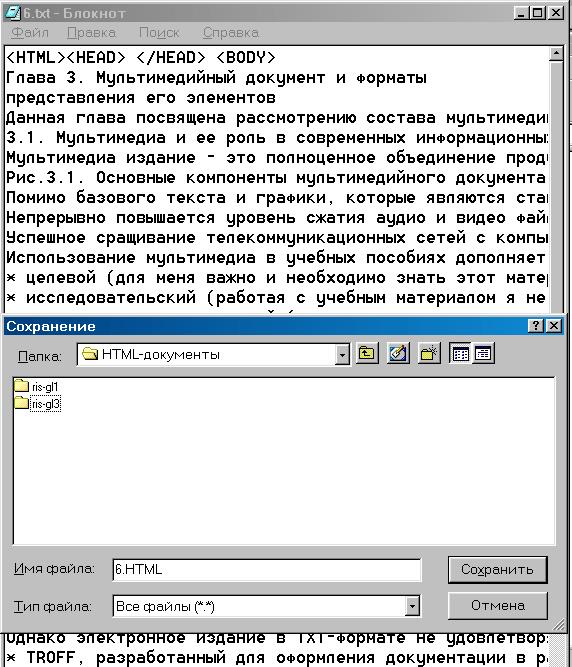The width and height of the screenshot is (572, 667).
Task: Click in the Имя файла input field
Action: click(267, 570)
